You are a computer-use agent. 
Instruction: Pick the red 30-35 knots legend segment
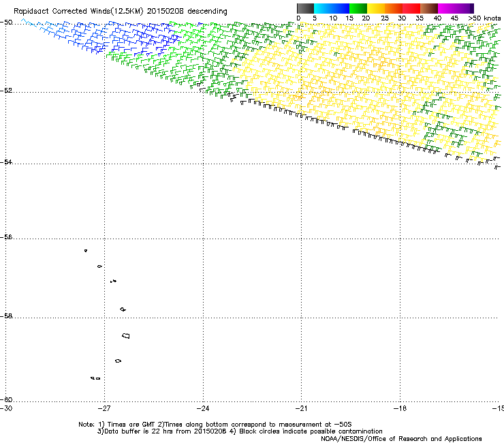pos(411,8)
